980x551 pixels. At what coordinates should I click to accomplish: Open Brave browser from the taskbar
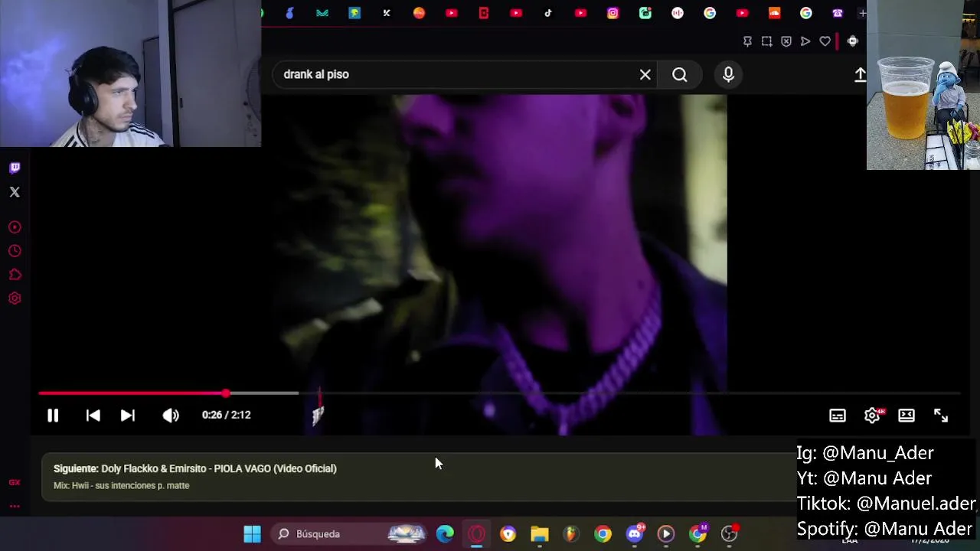click(508, 533)
